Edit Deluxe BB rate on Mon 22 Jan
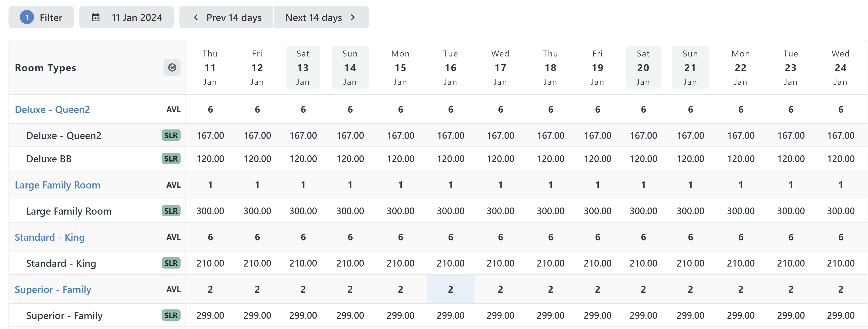868x329 pixels. click(x=741, y=159)
